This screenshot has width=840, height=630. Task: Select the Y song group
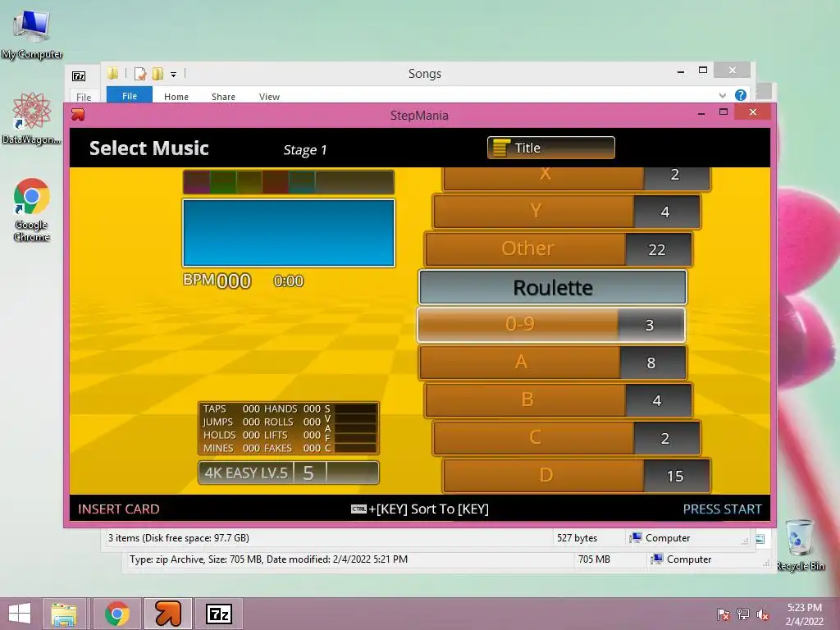567,211
